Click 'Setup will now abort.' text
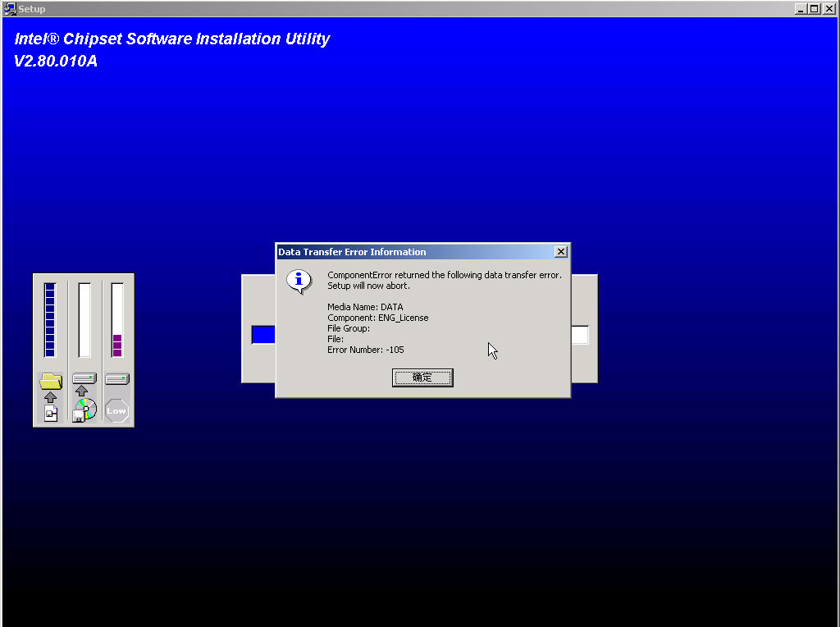 pos(368,286)
